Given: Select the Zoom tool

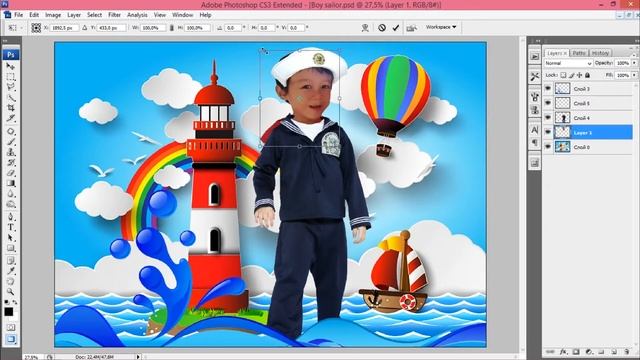Looking at the screenshot, I should 11,292.
